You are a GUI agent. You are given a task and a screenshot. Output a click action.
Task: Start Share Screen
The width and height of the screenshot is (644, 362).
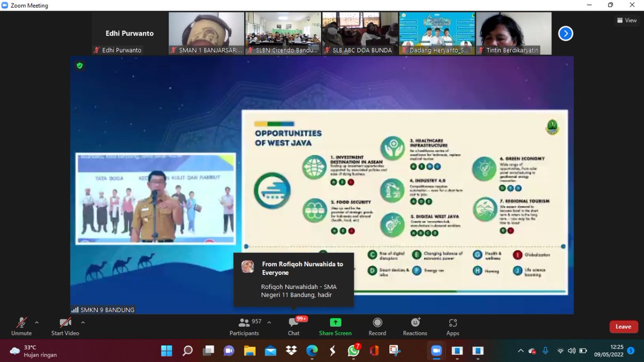click(x=335, y=326)
